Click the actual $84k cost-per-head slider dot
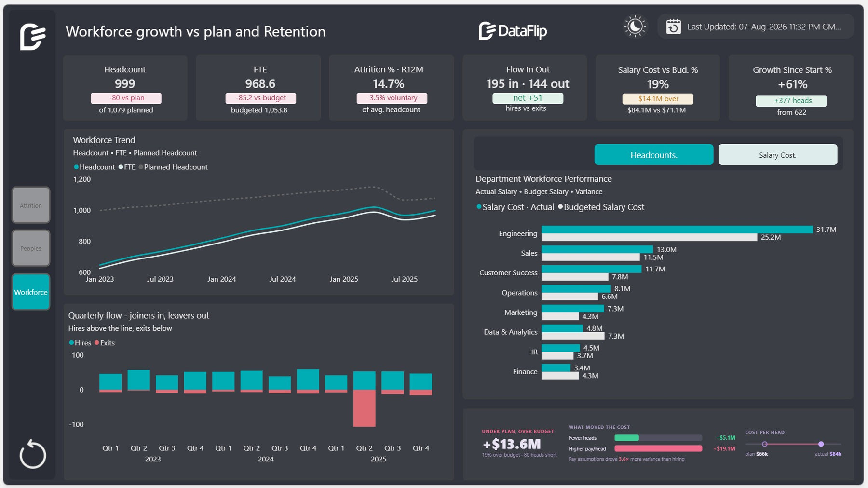 pyautogui.click(x=821, y=444)
